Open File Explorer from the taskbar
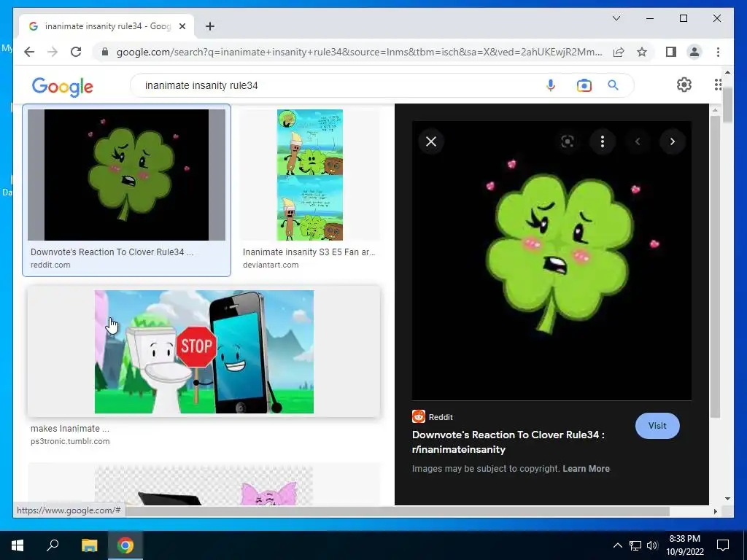The width and height of the screenshot is (747, 560). tap(89, 545)
